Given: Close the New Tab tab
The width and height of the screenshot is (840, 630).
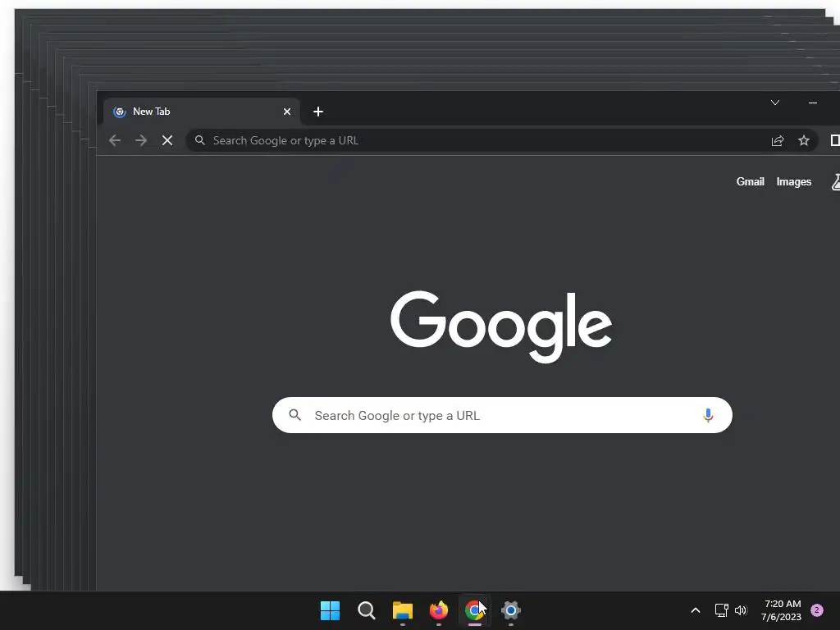Looking at the screenshot, I should tap(287, 112).
